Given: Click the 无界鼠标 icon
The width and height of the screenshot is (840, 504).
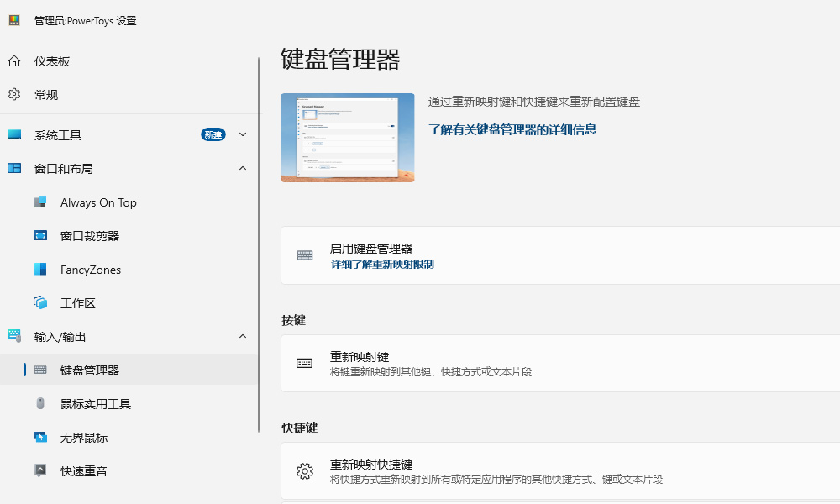Looking at the screenshot, I should [x=40, y=437].
